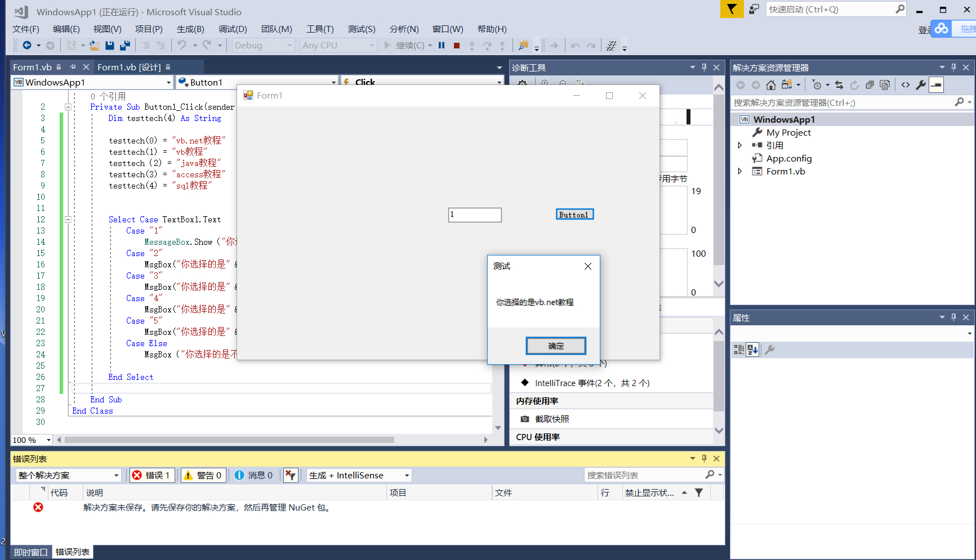Click the Categorized view icon in Properties panel

[x=739, y=350]
